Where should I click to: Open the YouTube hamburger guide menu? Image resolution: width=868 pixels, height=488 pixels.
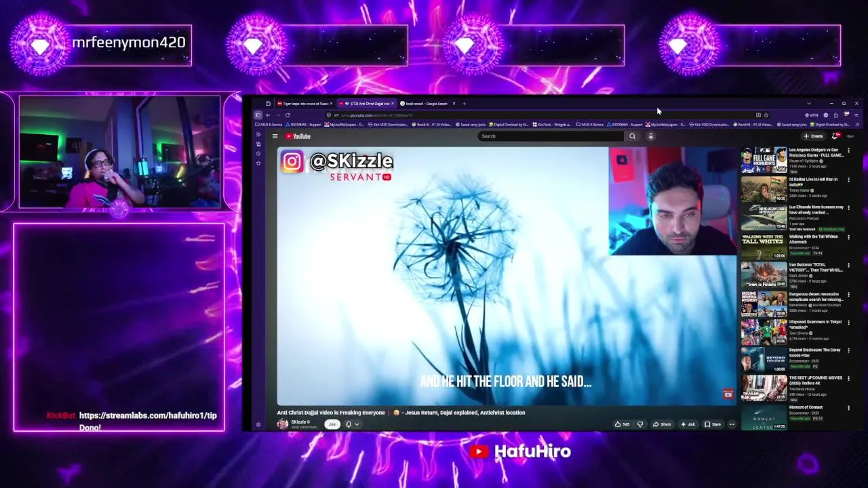click(275, 136)
